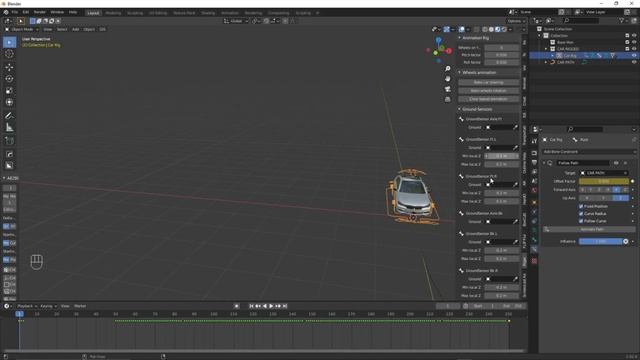The height and width of the screenshot is (360, 640).
Task: Click the pan hand icon in viewport
Action: 448,79
